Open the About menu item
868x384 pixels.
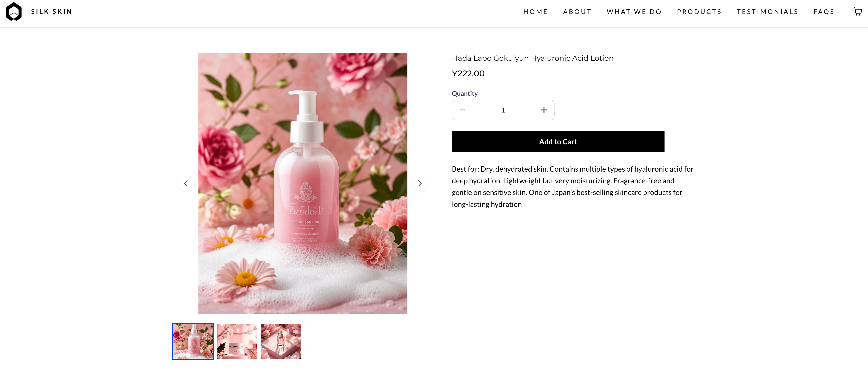click(x=577, y=12)
